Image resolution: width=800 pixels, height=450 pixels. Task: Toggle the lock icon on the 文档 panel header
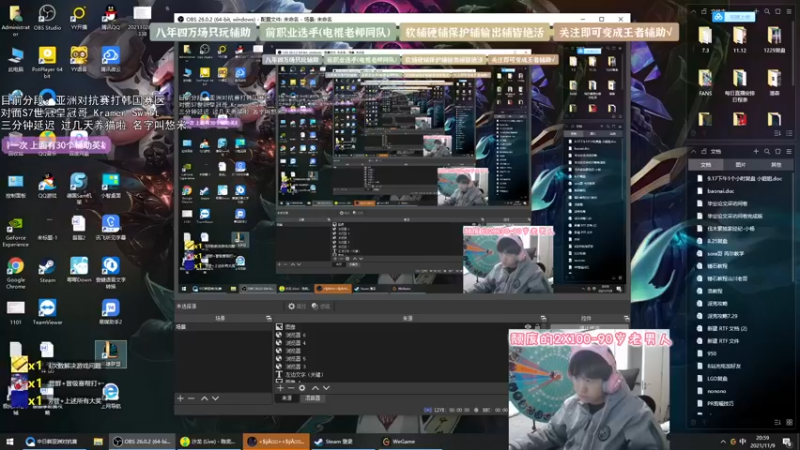point(704,151)
